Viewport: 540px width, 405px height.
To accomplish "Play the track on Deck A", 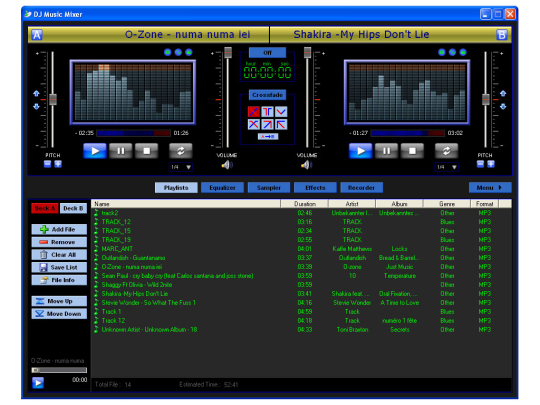I will pyautogui.click(x=95, y=151).
